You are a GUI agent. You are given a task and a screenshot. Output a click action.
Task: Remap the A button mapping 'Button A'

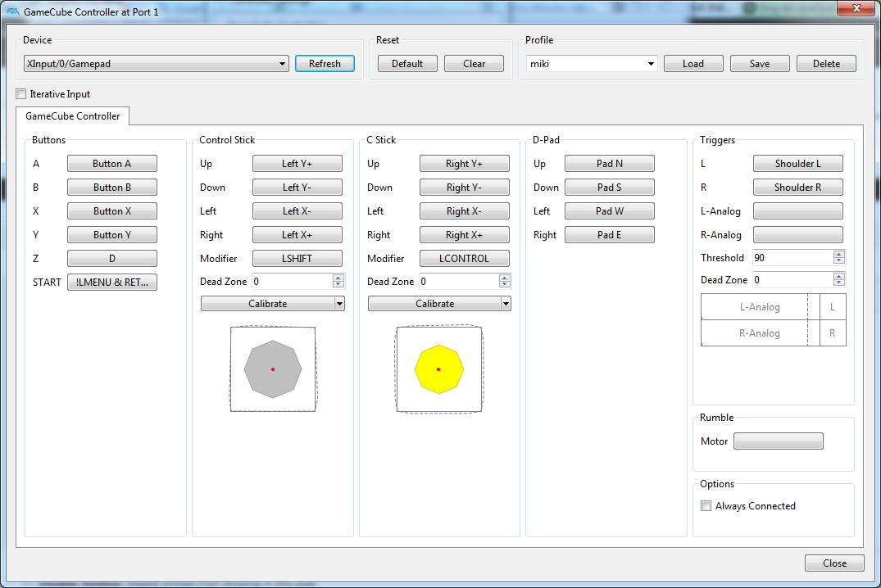(x=111, y=164)
